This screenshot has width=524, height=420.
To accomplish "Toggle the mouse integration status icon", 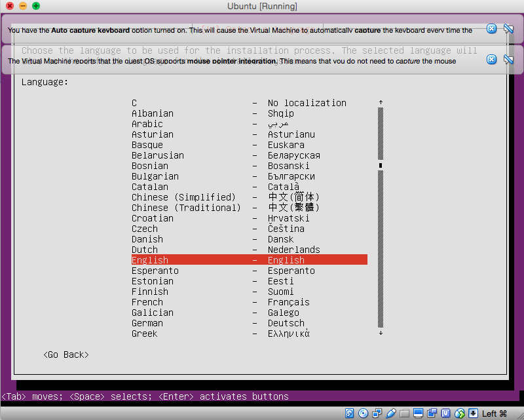I will [x=460, y=413].
